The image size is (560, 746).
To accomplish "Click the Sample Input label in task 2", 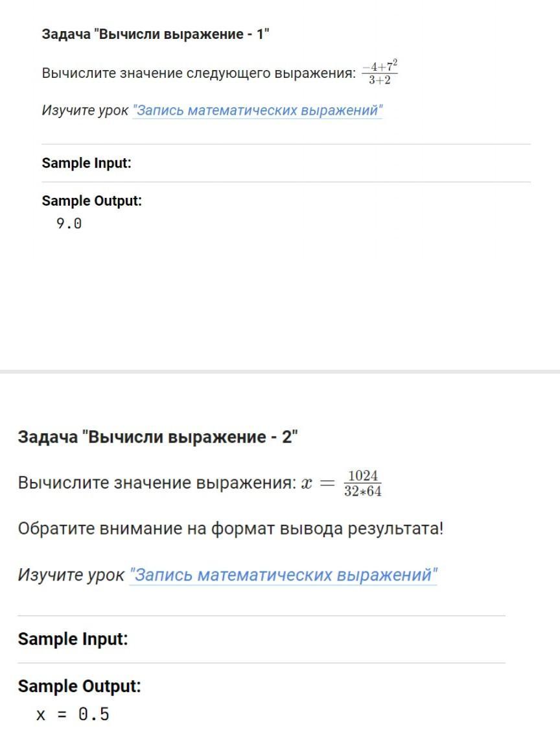I will (x=73, y=639).
